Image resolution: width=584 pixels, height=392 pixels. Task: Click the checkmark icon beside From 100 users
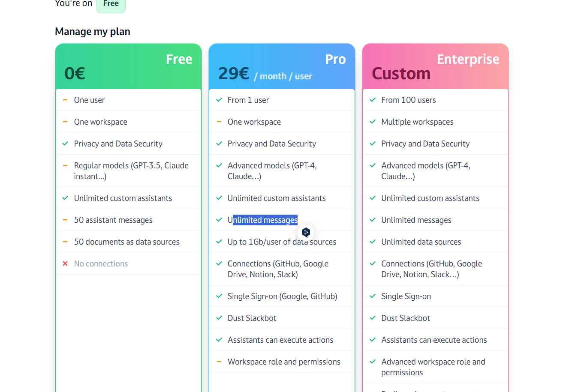click(x=373, y=100)
